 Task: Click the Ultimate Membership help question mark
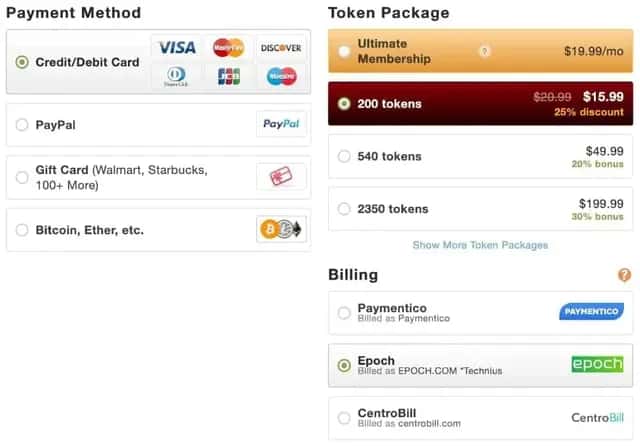485,51
